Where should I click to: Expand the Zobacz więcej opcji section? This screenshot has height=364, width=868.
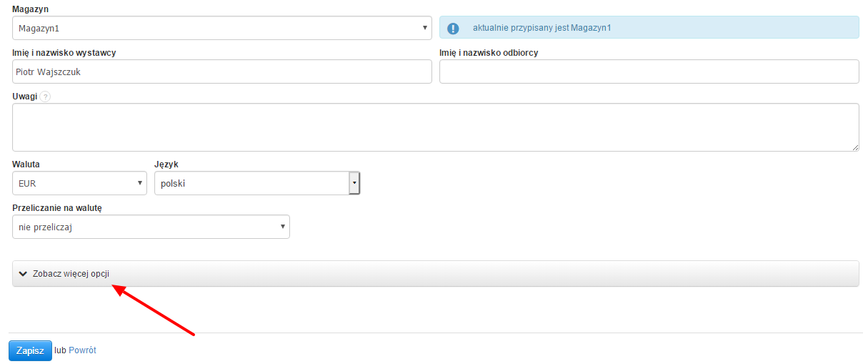pyautogui.click(x=71, y=274)
